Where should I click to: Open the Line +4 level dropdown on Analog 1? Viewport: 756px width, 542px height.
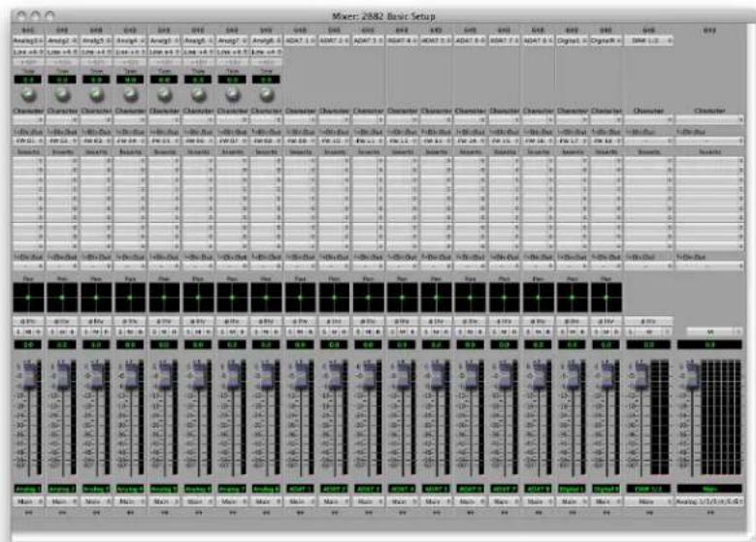tap(28, 51)
